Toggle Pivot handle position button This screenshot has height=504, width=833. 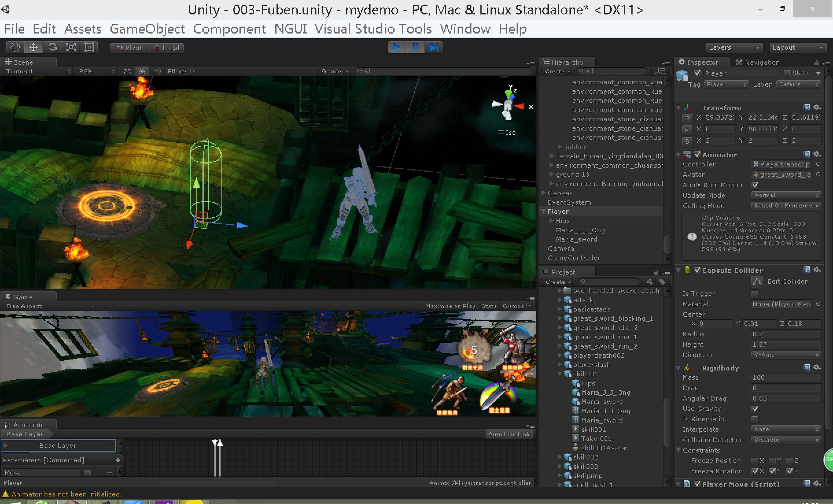point(129,48)
